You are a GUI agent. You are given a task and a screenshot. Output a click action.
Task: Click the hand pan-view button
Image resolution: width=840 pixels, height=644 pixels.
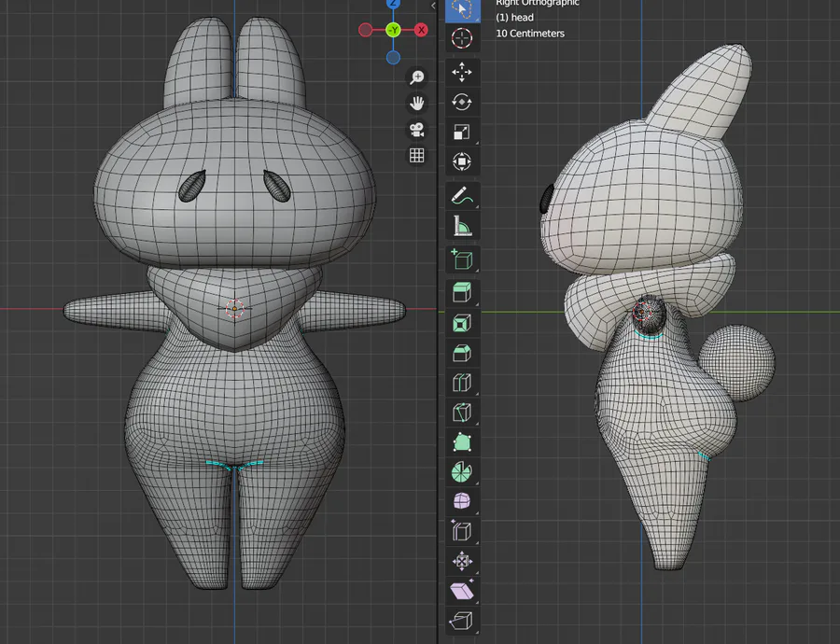point(417,103)
